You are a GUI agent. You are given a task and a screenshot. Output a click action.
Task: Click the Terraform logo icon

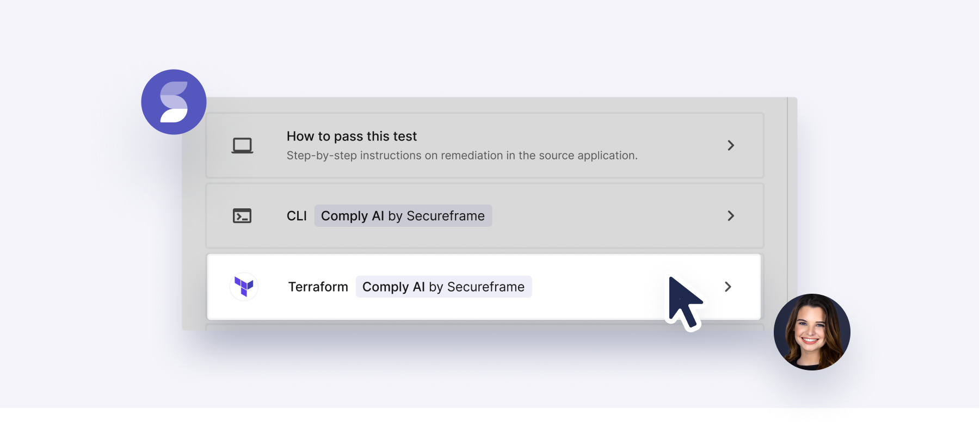(244, 286)
